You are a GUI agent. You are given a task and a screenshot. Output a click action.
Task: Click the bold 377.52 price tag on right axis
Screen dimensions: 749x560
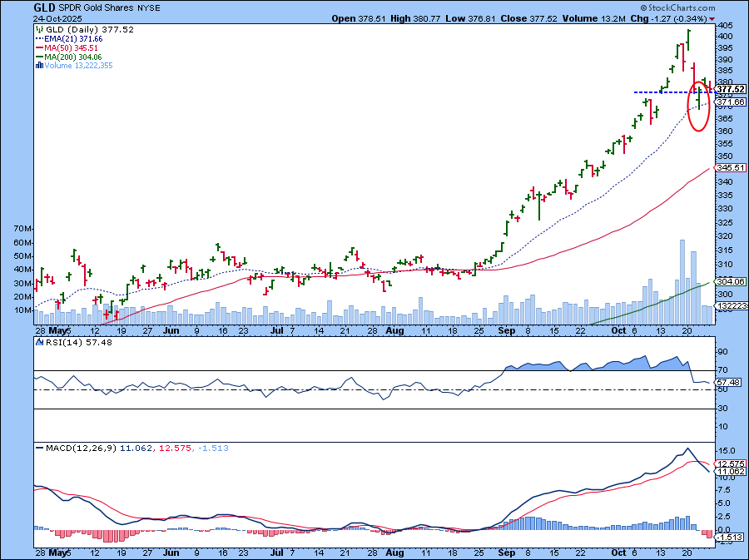(731, 89)
